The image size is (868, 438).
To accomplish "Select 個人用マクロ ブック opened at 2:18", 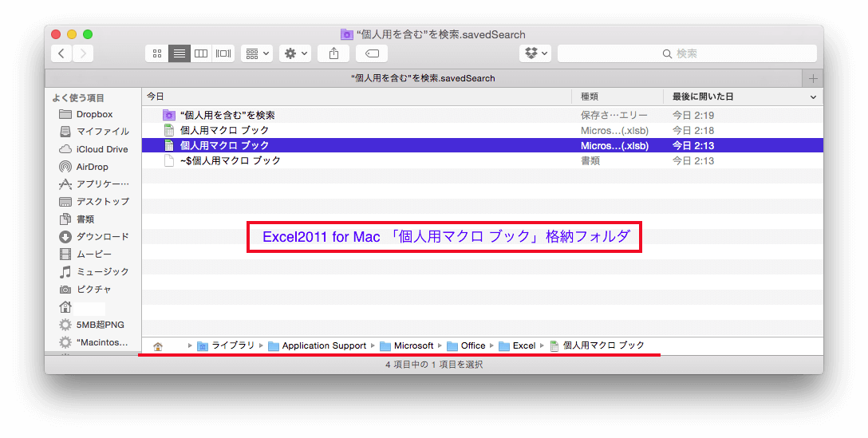I will pyautogui.click(x=482, y=130).
